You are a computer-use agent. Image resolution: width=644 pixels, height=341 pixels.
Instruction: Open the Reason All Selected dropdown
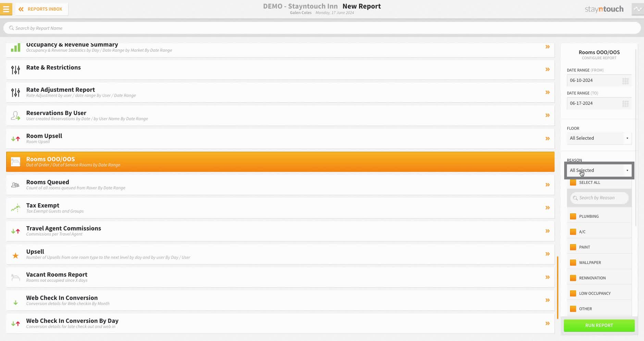tap(599, 170)
